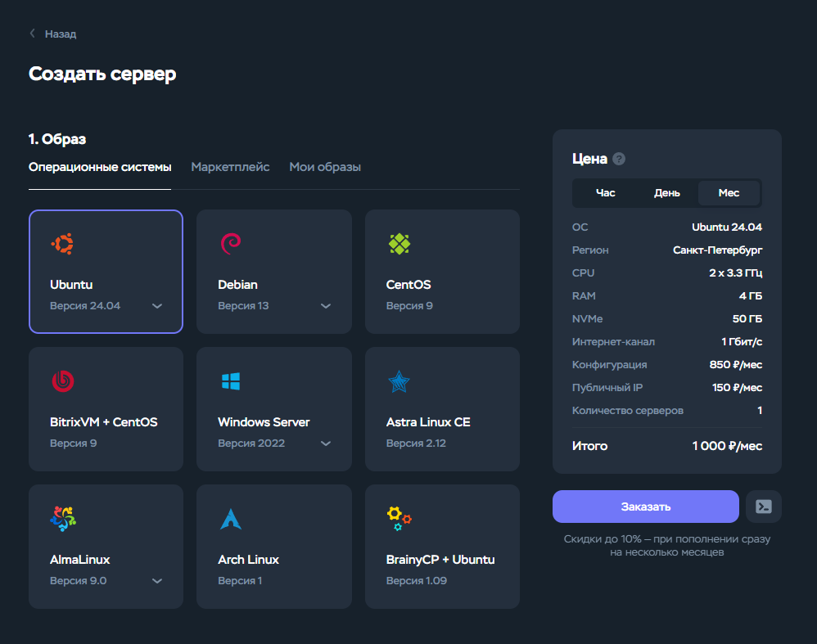Switch pricing to День billing period
Screen dimensions: 817x644
tap(667, 192)
